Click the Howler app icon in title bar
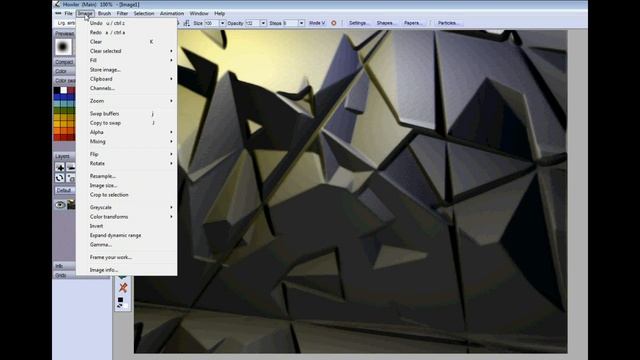This screenshot has height=360, width=640. pyautogui.click(x=57, y=4)
